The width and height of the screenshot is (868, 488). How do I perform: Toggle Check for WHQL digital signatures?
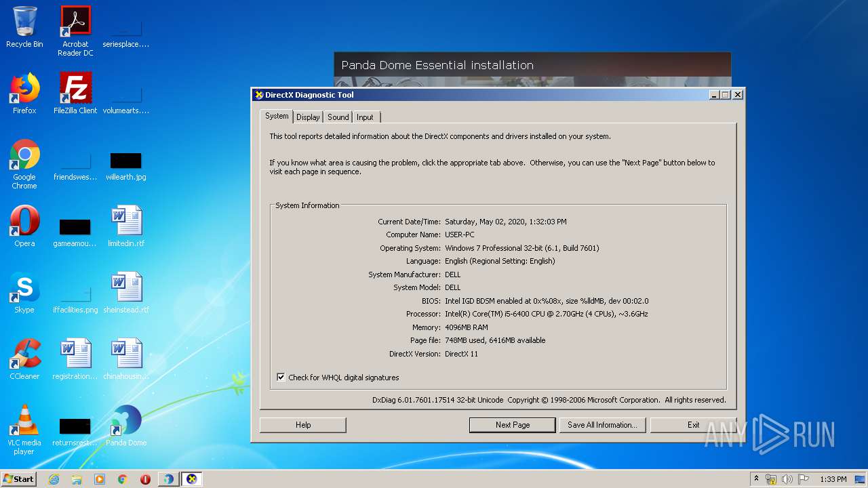[281, 378]
